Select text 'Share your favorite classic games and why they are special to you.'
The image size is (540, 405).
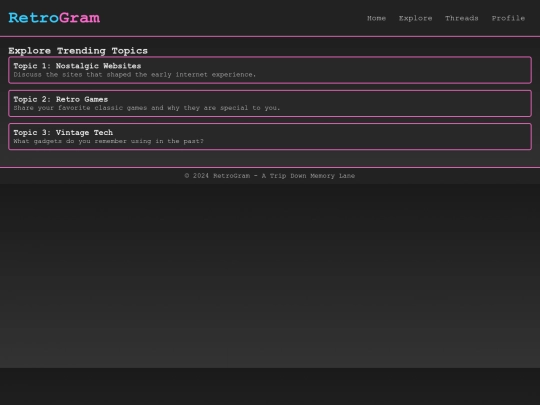pyautogui.click(x=147, y=108)
